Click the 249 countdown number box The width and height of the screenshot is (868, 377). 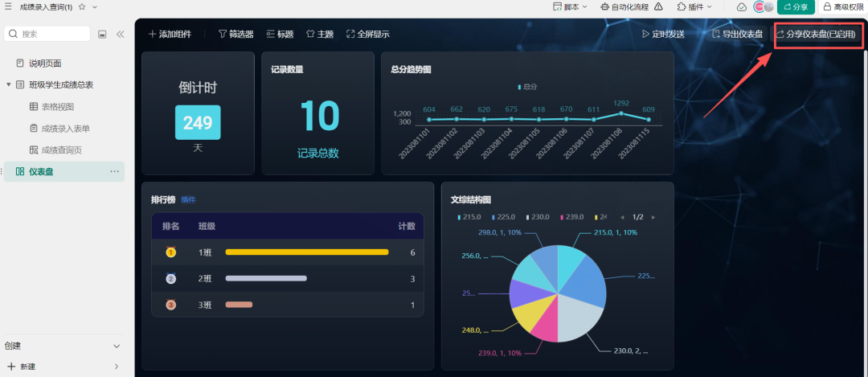(x=198, y=122)
